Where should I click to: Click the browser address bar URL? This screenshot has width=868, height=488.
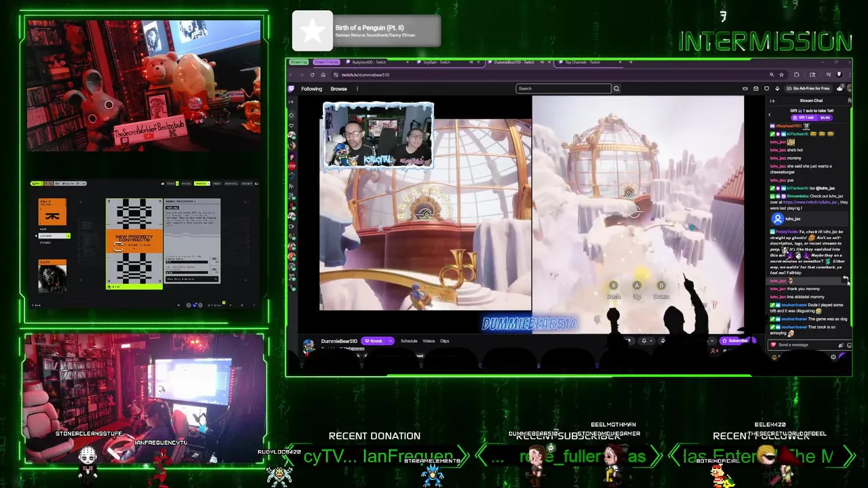click(x=366, y=75)
